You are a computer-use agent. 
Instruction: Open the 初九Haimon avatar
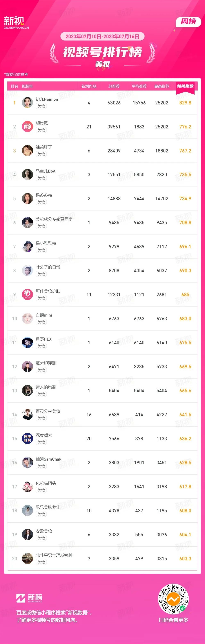(x=27, y=103)
